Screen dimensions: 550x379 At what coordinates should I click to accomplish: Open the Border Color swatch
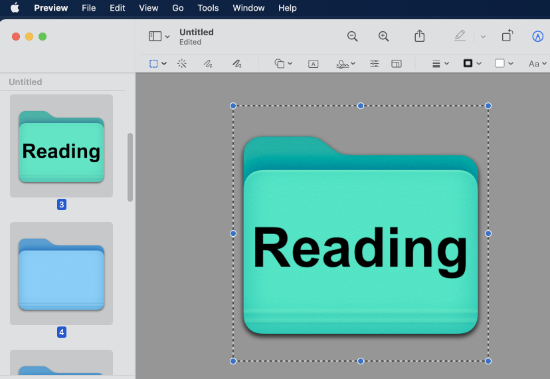[x=468, y=63]
